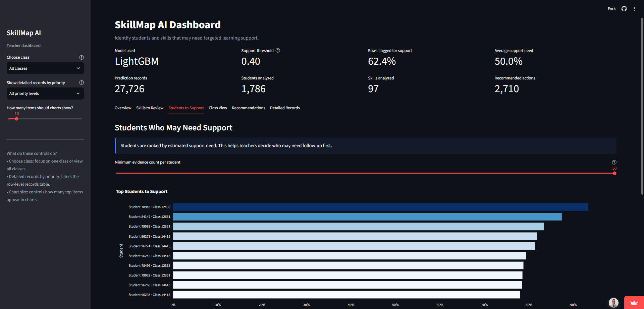The image size is (644, 309).
Task: Click the 50.0% average support need value
Action: (x=508, y=61)
